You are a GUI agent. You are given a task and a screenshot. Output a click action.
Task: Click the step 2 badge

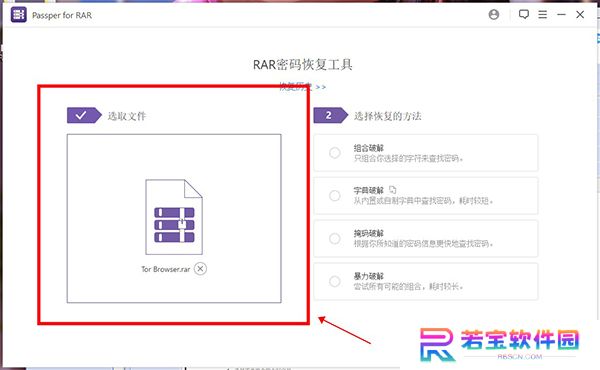330,115
